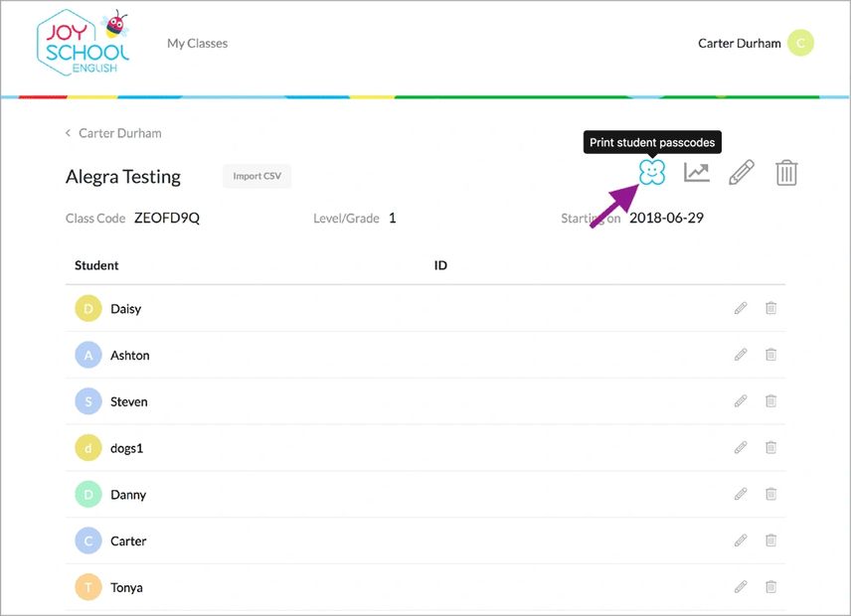The width and height of the screenshot is (851, 616).
Task: Select Daisy's yellow avatar badge
Action: point(88,309)
